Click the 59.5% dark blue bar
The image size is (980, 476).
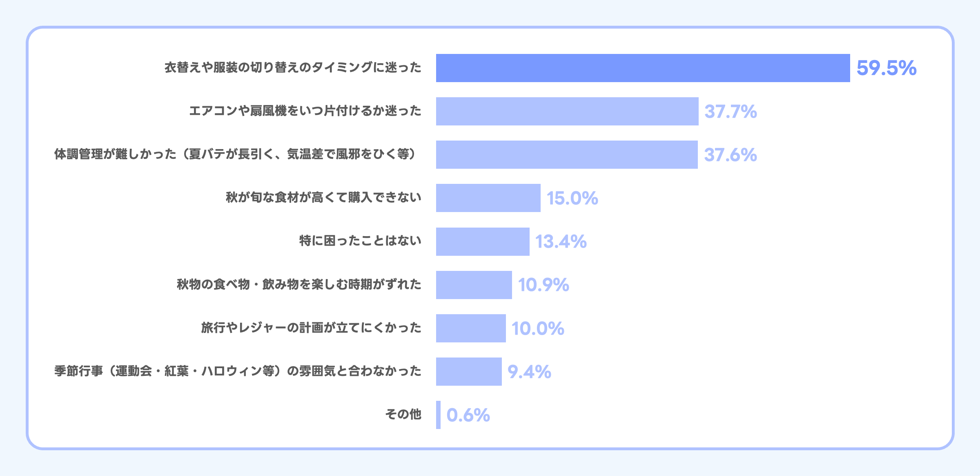[x=643, y=68]
